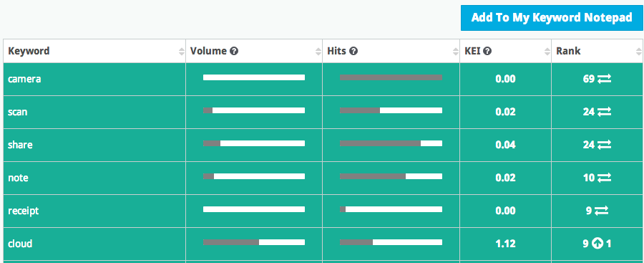Viewport: 644px width, 263px height.
Task: Open Hits column help icon
Action: click(x=353, y=51)
